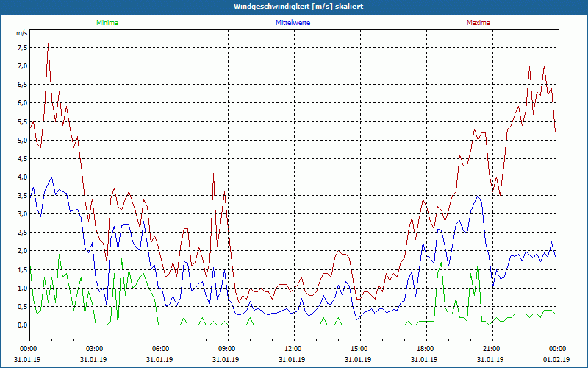Select the red 'Maxima' legend label
Viewport: 588px width, 368px height.
coord(478,23)
